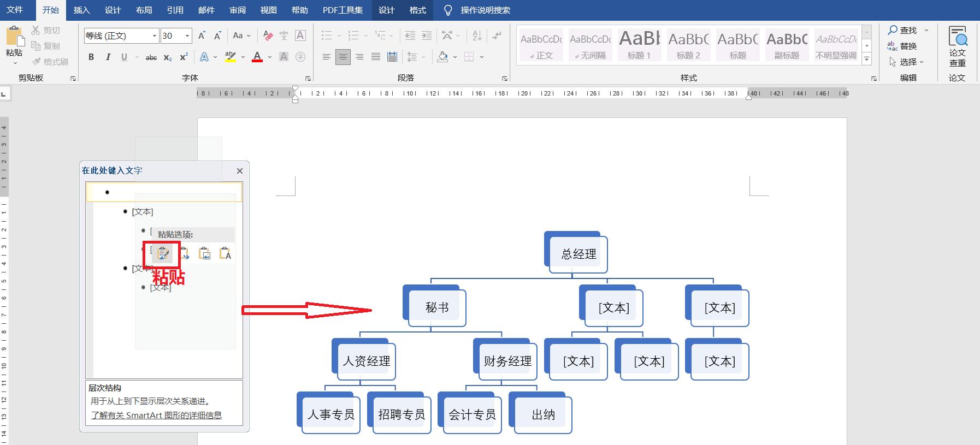This screenshot has height=445, width=980.
Task: Toggle Bold formatting
Action: [91, 57]
